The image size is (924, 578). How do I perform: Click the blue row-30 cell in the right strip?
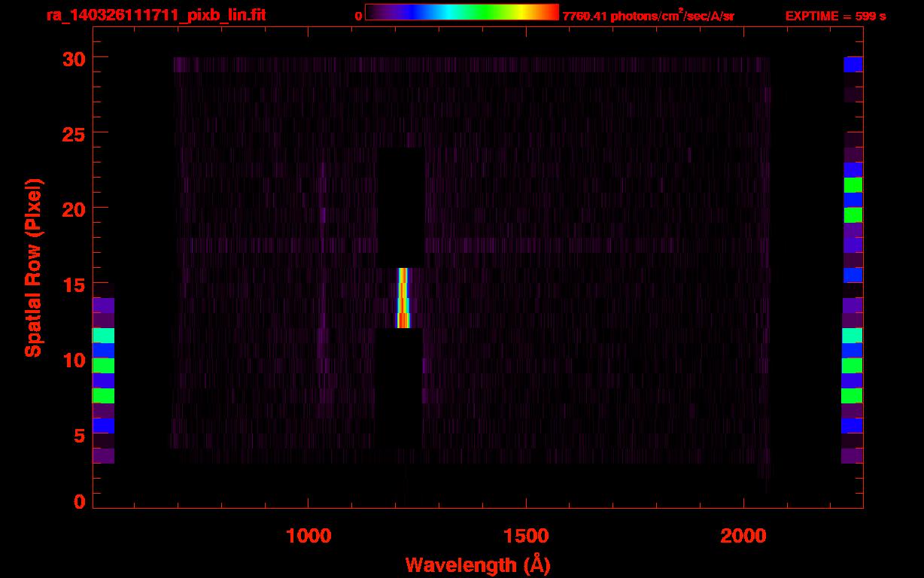(x=853, y=65)
